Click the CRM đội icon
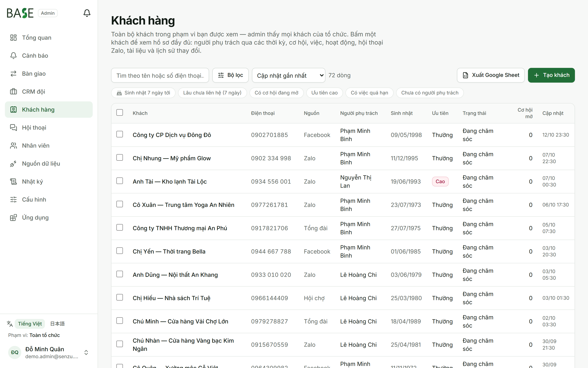Viewport: 588px width, 368px height. click(13, 92)
